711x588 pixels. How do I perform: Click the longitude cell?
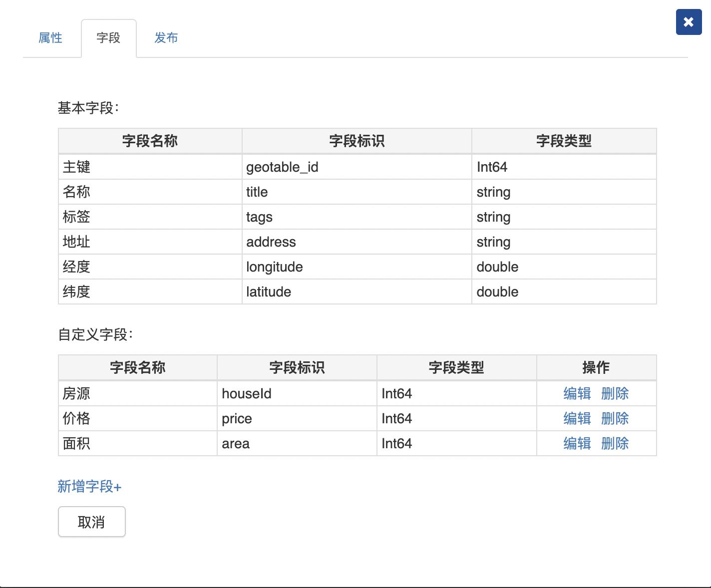(x=357, y=267)
